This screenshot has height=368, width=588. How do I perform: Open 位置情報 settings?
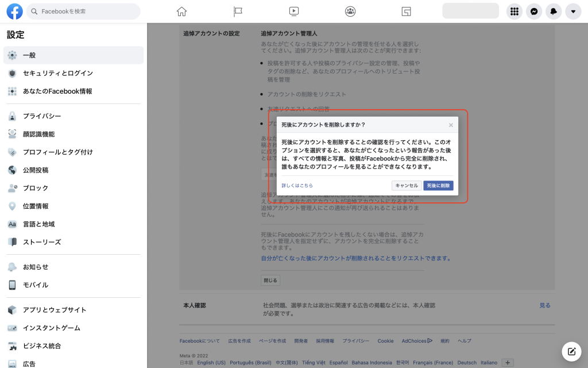coord(73,206)
